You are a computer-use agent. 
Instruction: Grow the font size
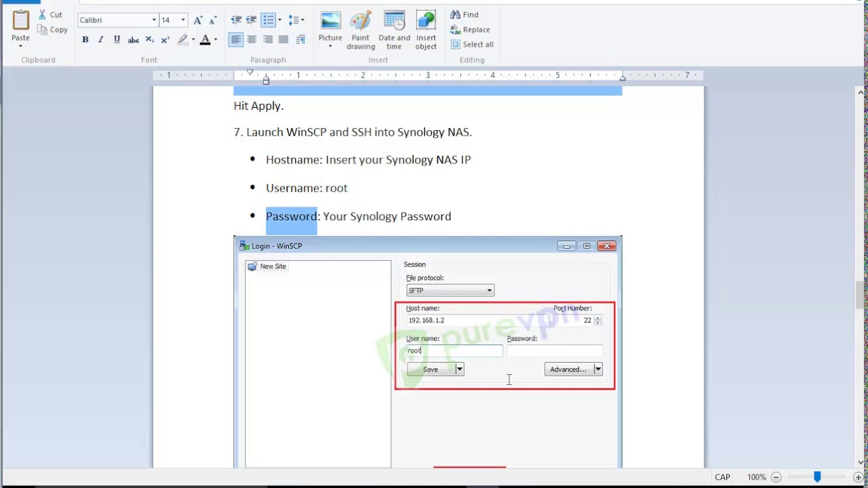click(x=198, y=20)
